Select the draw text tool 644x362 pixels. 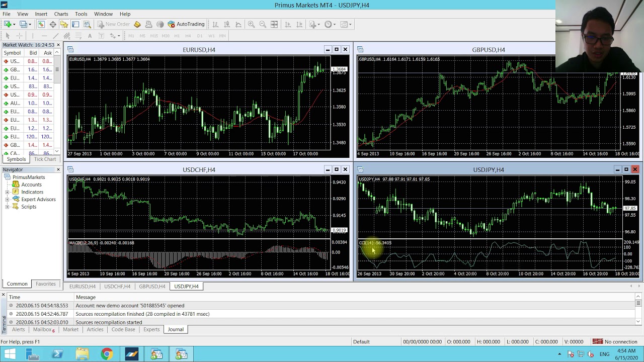click(x=90, y=36)
